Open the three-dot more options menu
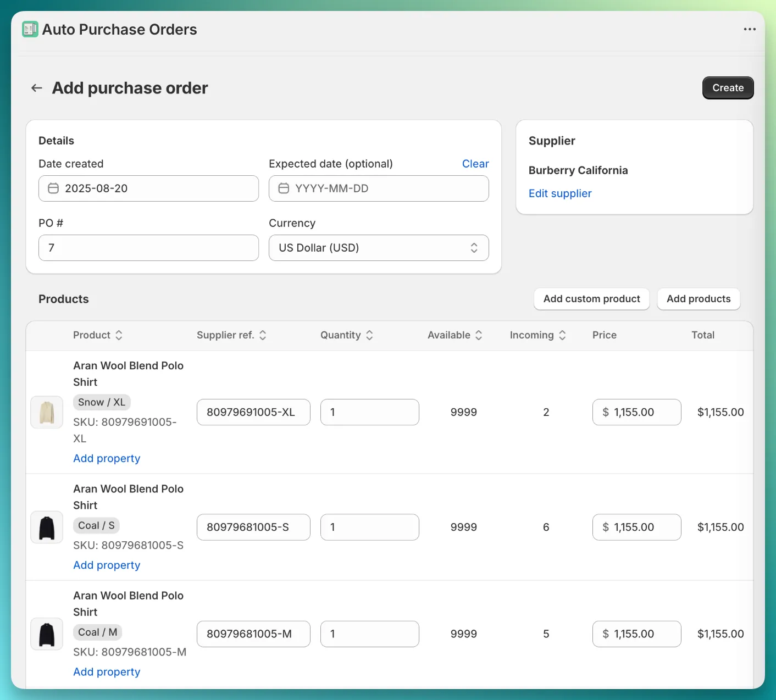 750,29
